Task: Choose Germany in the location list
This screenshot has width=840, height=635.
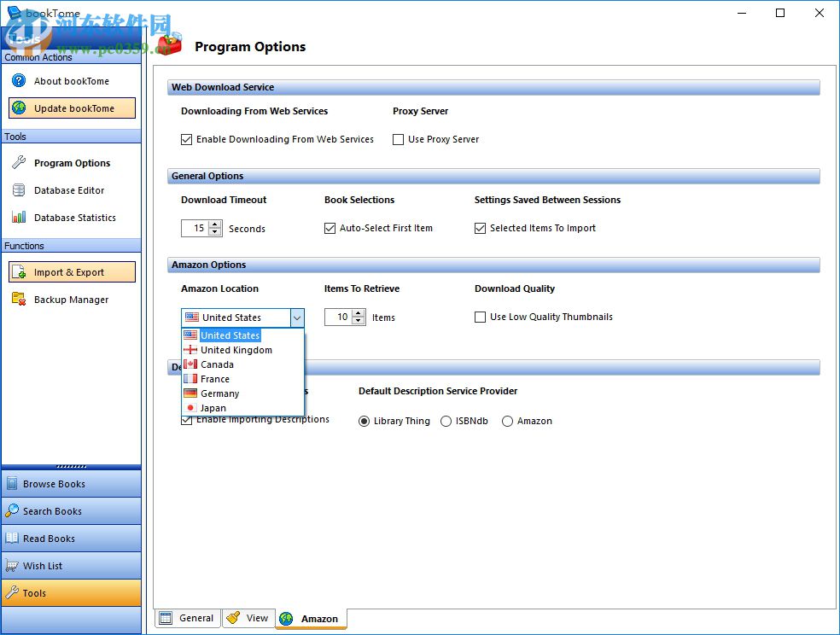Action: pyautogui.click(x=243, y=393)
